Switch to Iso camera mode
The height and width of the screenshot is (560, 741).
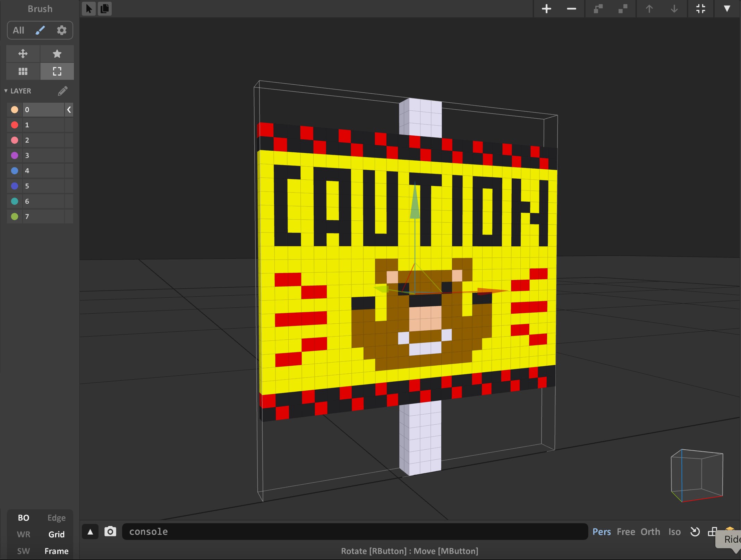(674, 532)
